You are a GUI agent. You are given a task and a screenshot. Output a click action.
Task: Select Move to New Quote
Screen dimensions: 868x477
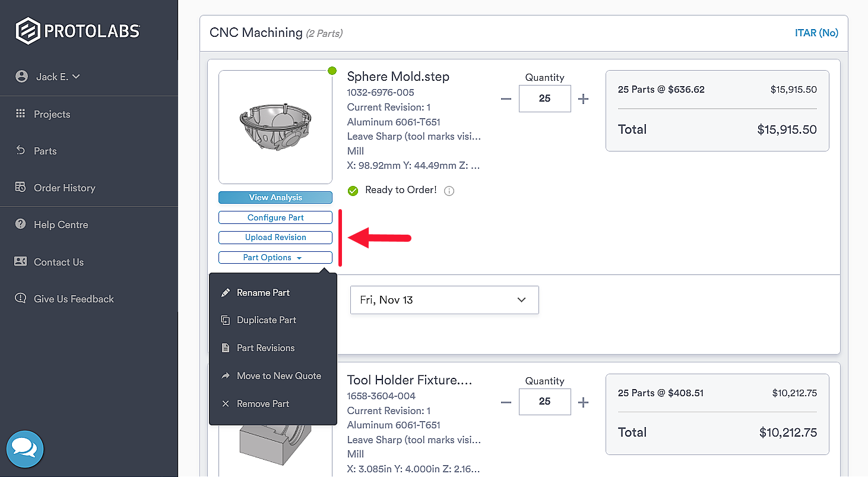(x=278, y=375)
